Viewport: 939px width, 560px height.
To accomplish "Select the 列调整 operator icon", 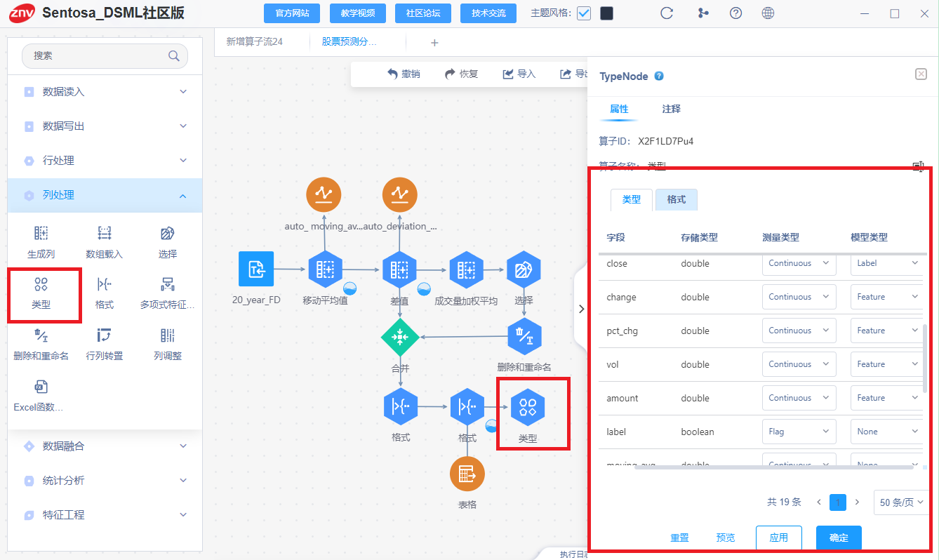I will click(168, 335).
